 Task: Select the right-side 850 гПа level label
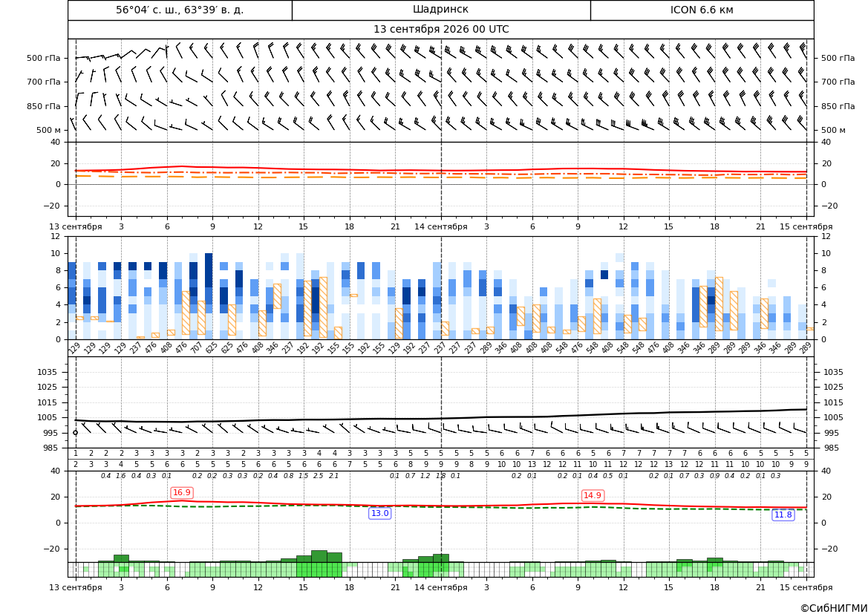point(838,106)
